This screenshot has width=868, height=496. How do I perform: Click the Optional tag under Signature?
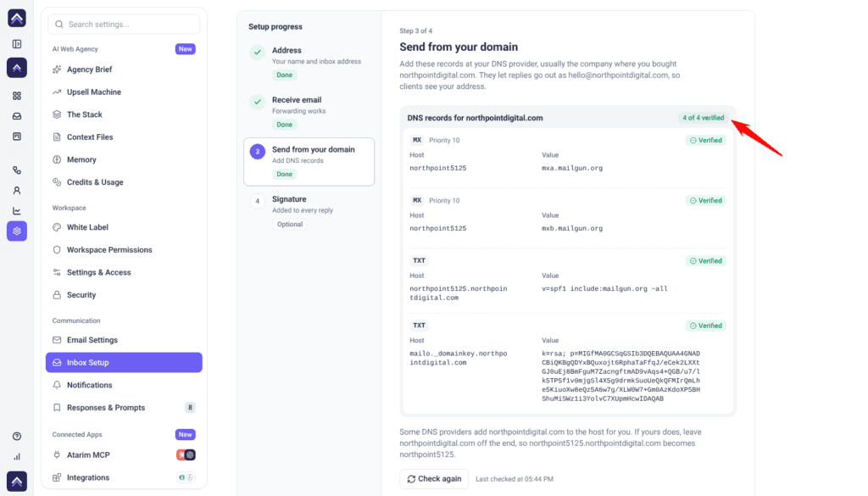tap(290, 224)
